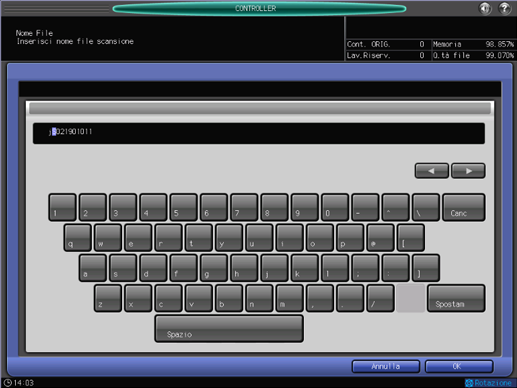This screenshot has width=517, height=388.
Task: Tap the semicolon (;) key
Action: coord(365,268)
